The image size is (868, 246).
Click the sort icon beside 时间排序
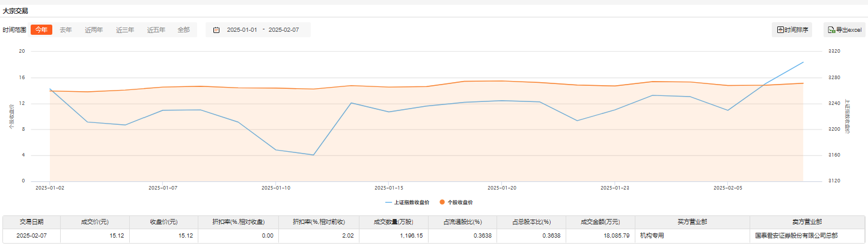[780, 30]
